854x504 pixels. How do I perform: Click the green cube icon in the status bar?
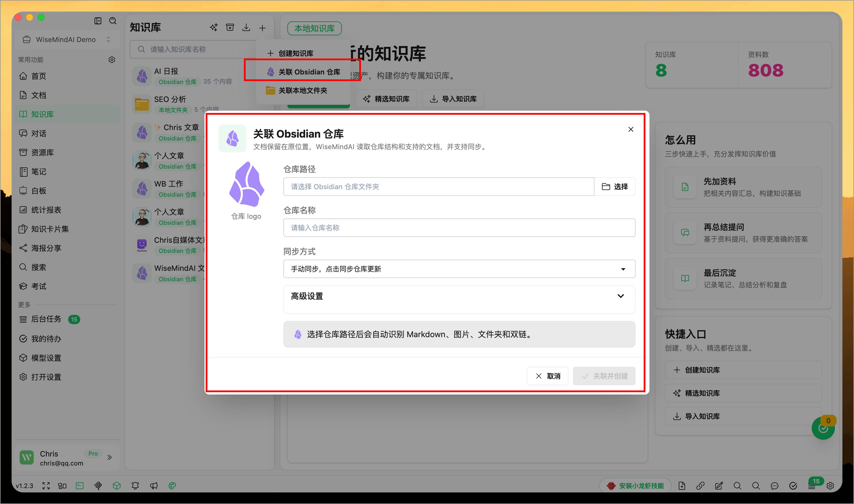click(117, 486)
